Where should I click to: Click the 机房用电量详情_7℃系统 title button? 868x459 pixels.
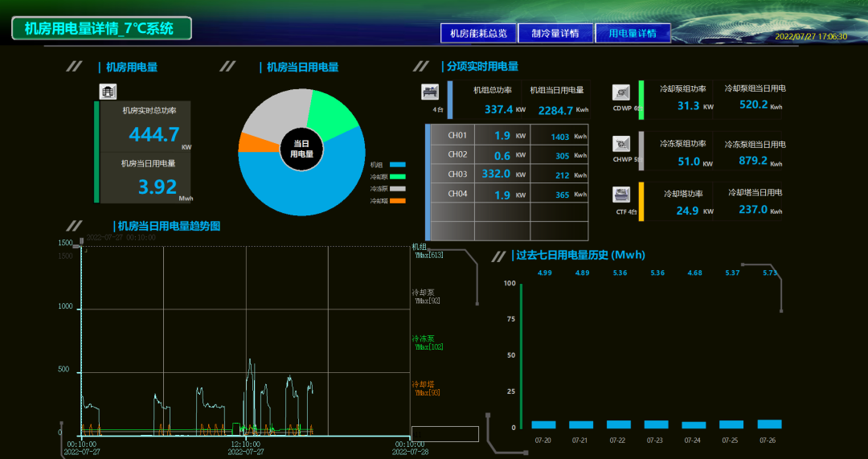click(x=101, y=29)
